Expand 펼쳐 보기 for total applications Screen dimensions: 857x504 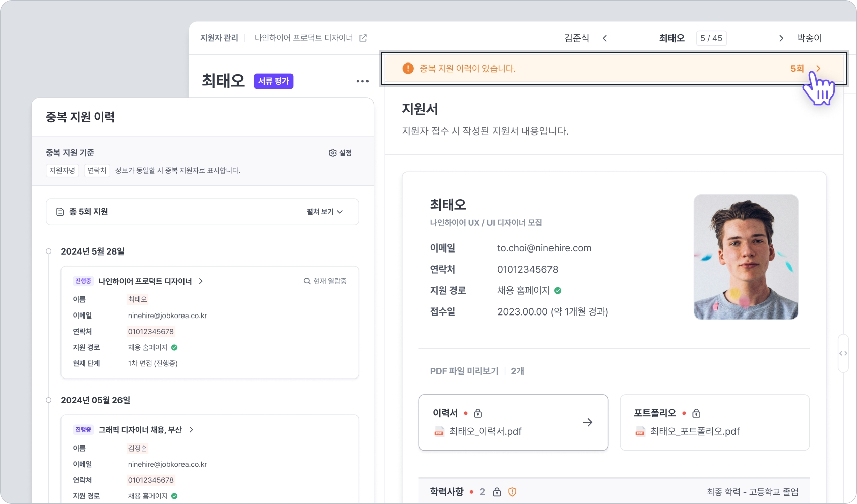325,212
